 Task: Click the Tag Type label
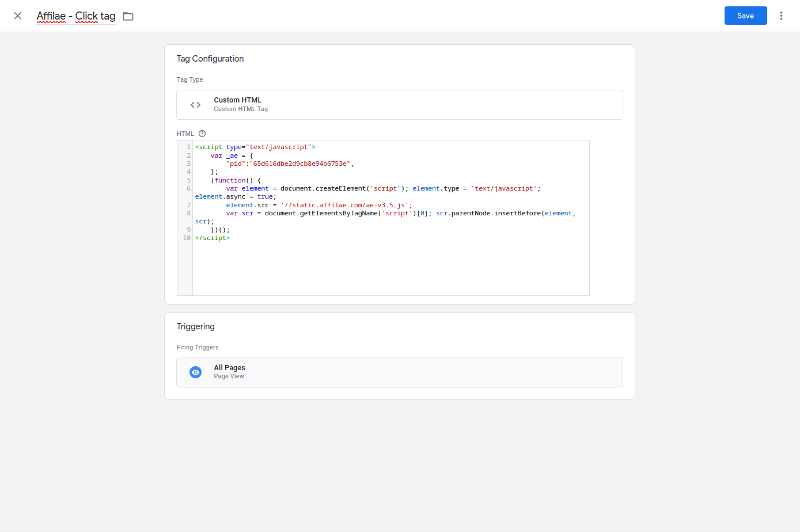[x=190, y=80]
